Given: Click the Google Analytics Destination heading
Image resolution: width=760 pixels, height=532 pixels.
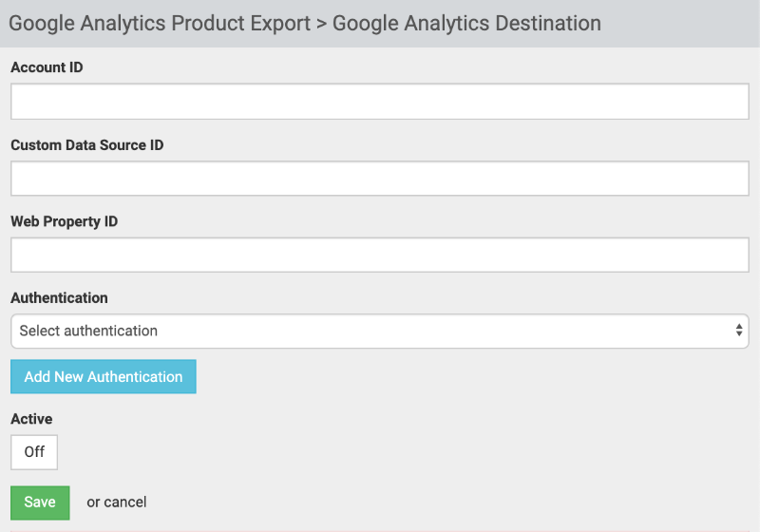Looking at the screenshot, I should coord(466,23).
